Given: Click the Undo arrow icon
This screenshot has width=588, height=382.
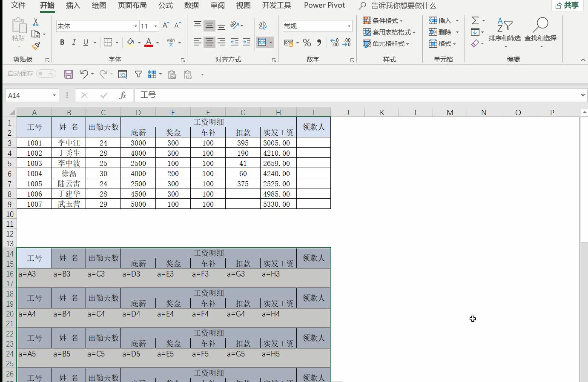Looking at the screenshot, I should coord(84,74).
